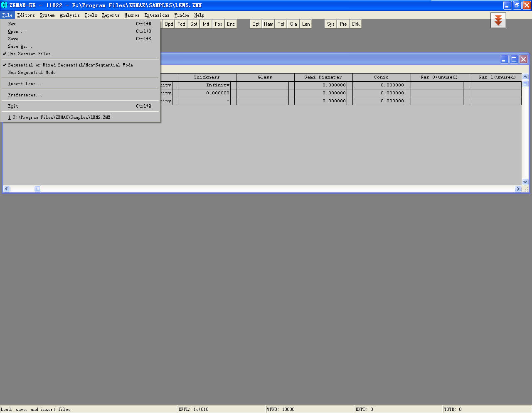Open the Analysis menu
This screenshot has height=413, width=532.
click(x=69, y=15)
